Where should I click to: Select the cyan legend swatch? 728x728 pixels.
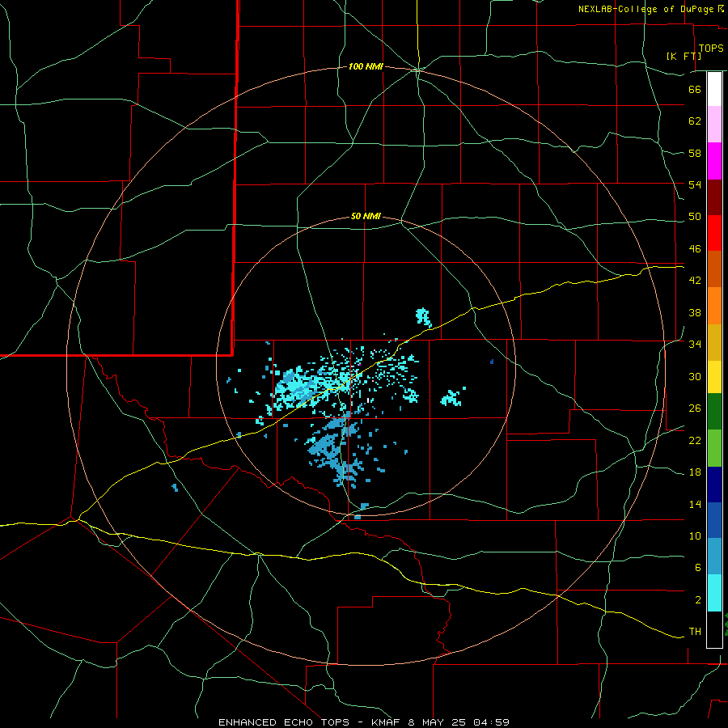click(x=714, y=593)
